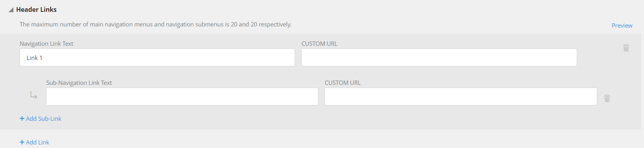Image resolution: width=644 pixels, height=148 pixels.
Task: Focus the Sub-Navigation Link Text field
Action: (182, 97)
